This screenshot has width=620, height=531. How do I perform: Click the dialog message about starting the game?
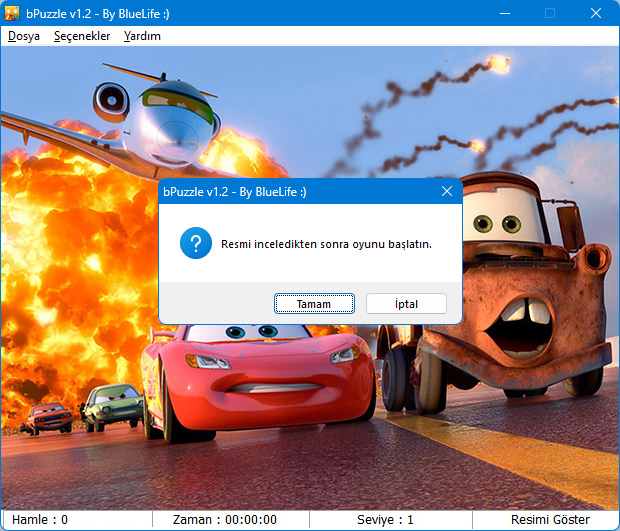pyautogui.click(x=326, y=244)
